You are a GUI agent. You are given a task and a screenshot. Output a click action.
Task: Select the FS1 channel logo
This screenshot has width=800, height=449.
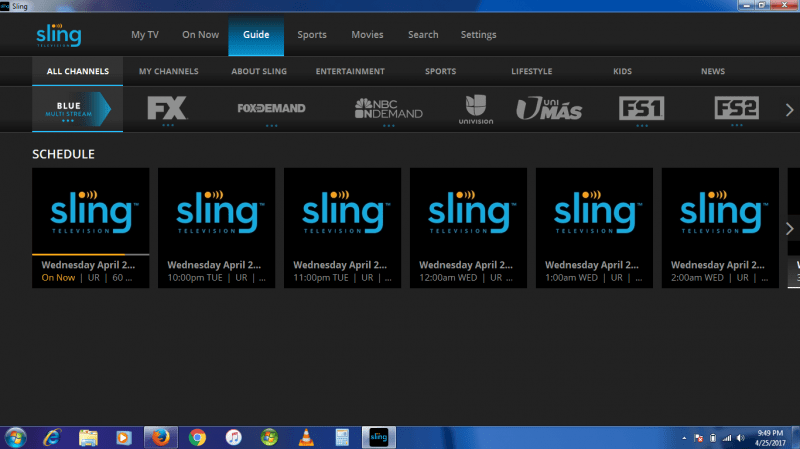click(x=642, y=108)
